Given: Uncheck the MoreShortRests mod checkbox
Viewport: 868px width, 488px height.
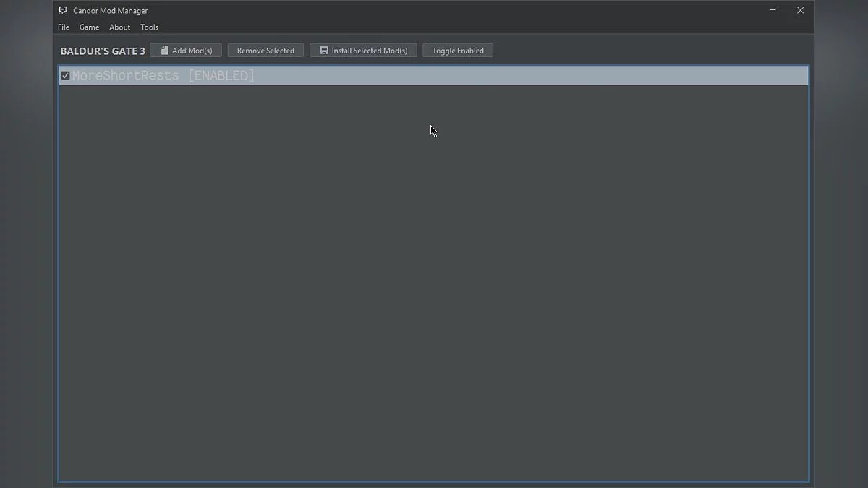Looking at the screenshot, I should (x=65, y=76).
